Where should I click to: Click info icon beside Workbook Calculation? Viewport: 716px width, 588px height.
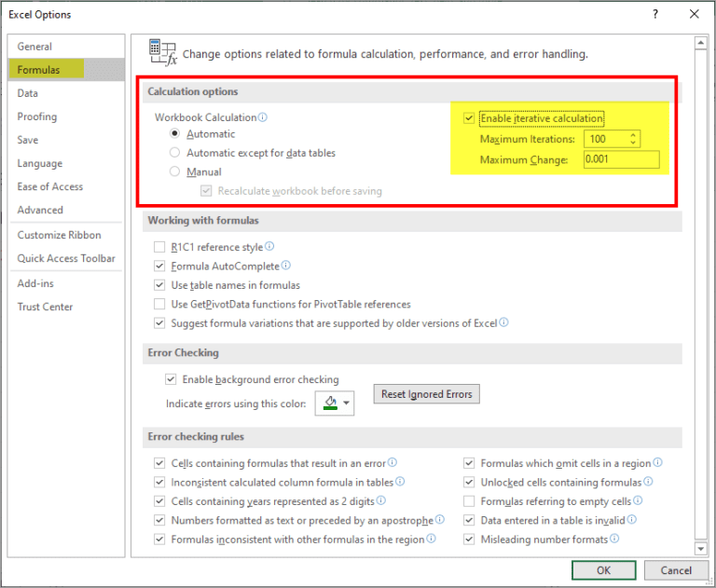pos(263,117)
